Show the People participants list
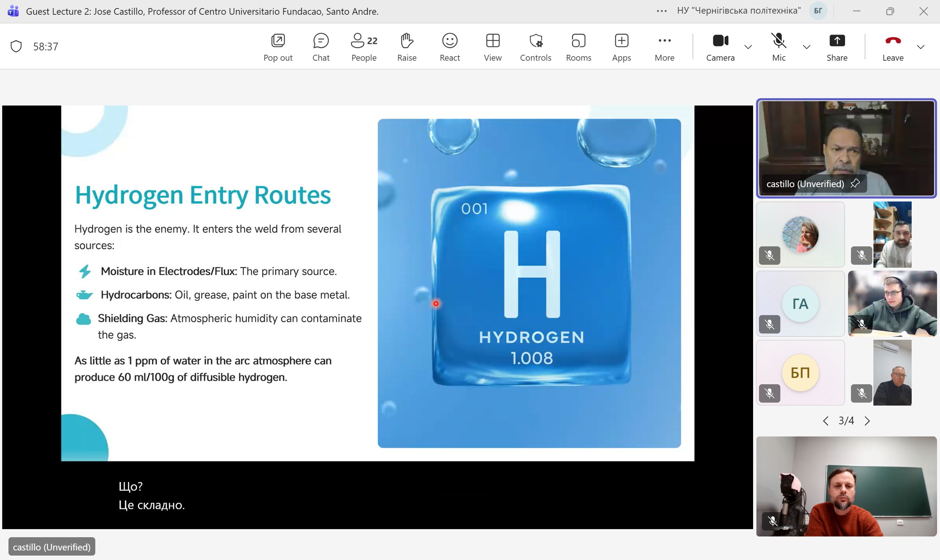Screen dimensions: 940x560 [x=364, y=47]
